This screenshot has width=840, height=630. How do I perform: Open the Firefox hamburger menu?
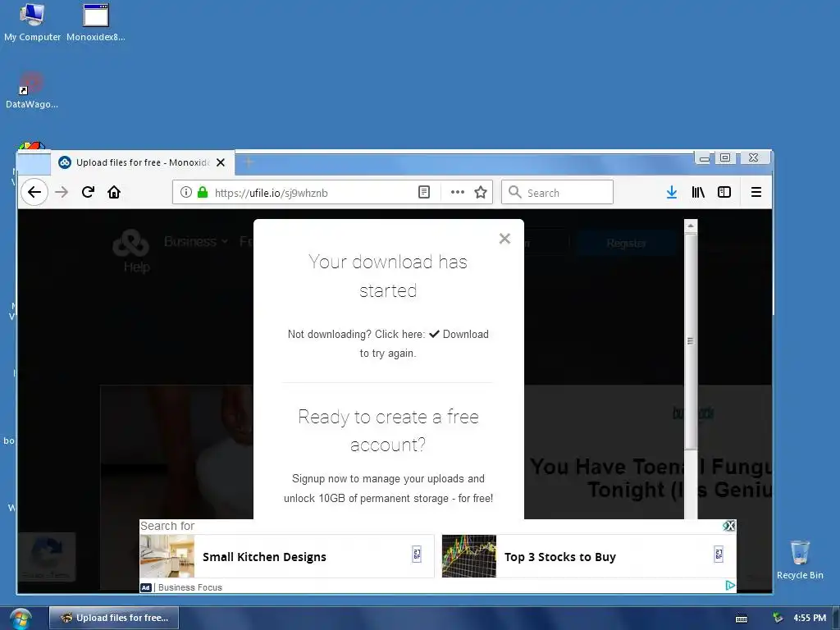pos(756,192)
